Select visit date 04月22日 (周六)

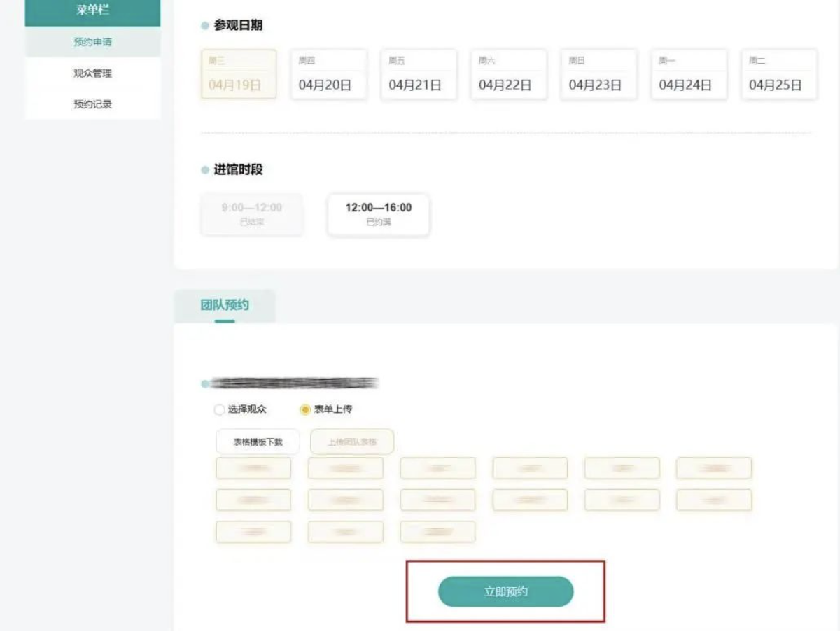click(x=509, y=74)
